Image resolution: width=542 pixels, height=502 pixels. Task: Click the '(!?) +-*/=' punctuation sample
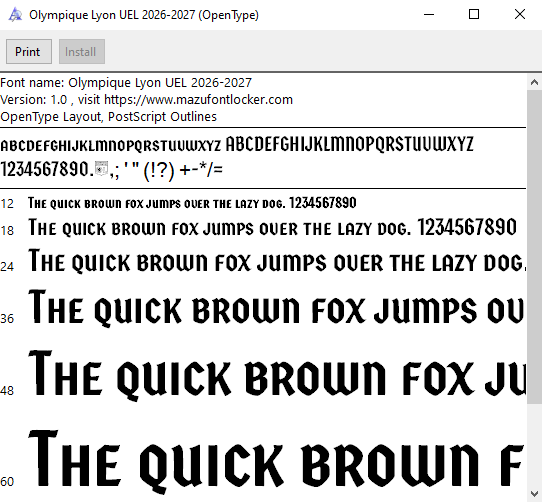(183, 170)
